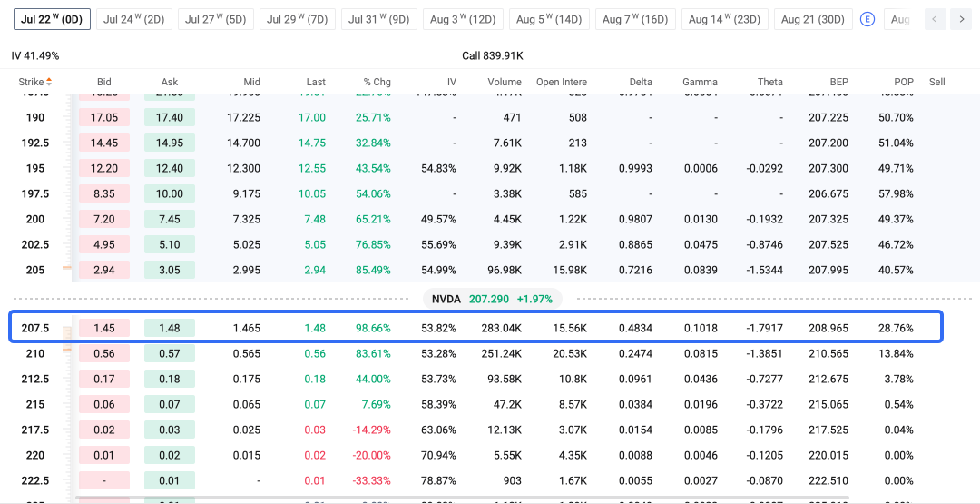
Task: Click the POP column header
Action: 904,82
